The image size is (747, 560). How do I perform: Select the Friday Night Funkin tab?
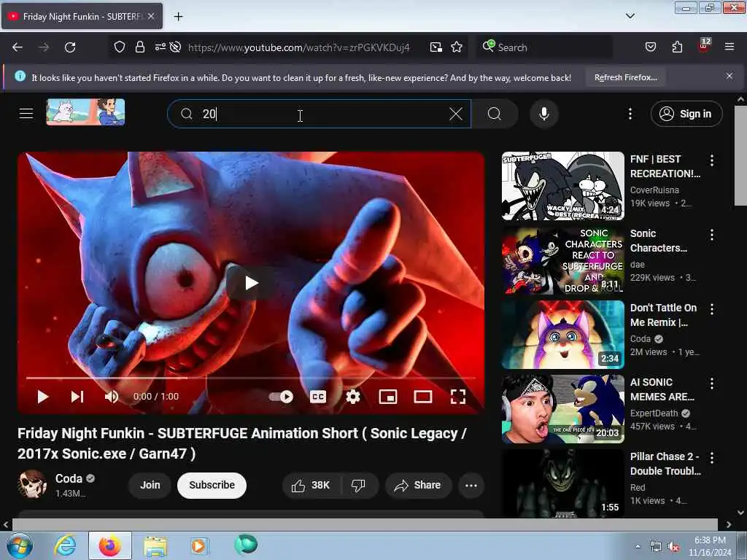coord(82,16)
